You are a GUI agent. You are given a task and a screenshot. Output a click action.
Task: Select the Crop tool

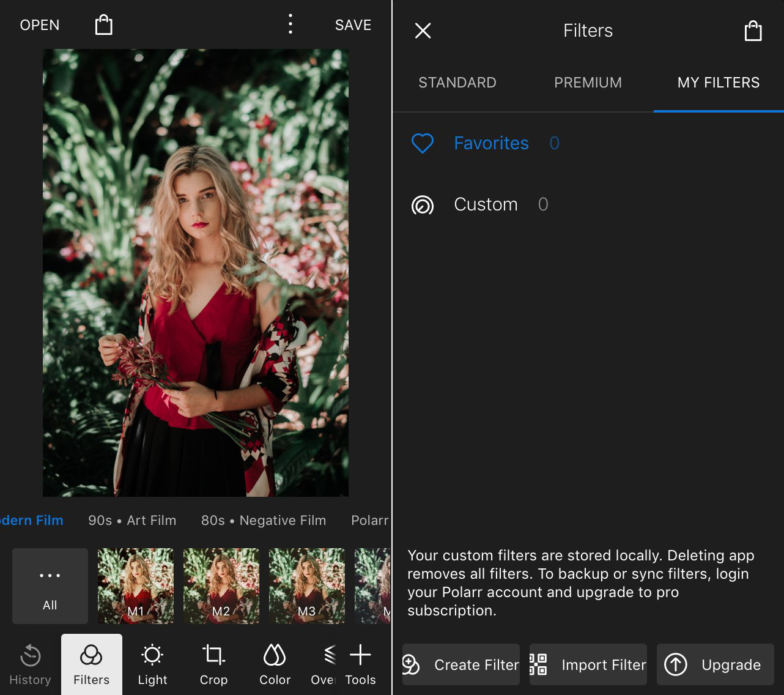213,664
